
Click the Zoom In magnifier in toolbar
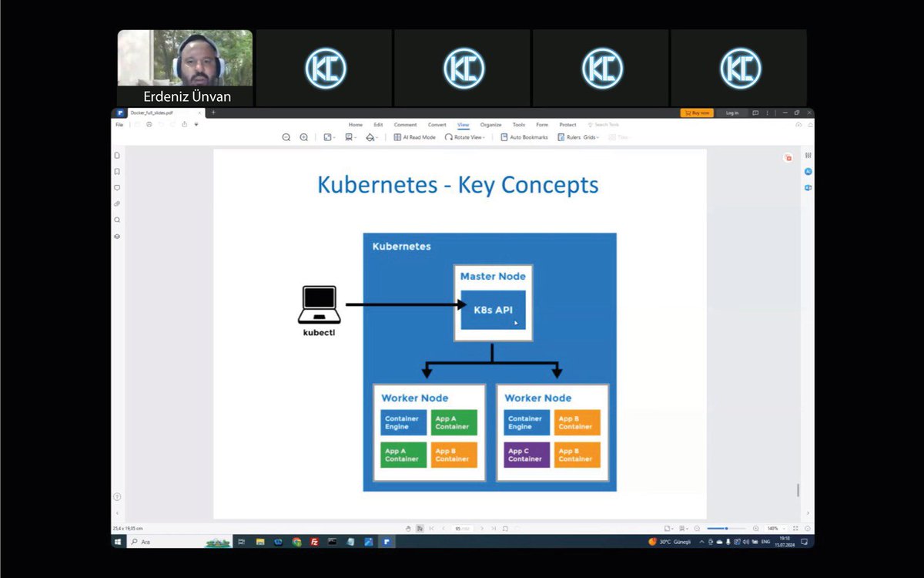pos(303,137)
